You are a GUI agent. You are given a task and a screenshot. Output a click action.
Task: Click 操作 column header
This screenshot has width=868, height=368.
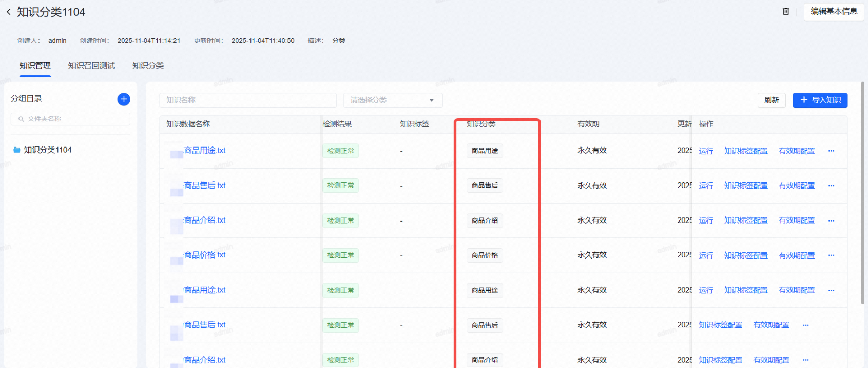point(706,124)
